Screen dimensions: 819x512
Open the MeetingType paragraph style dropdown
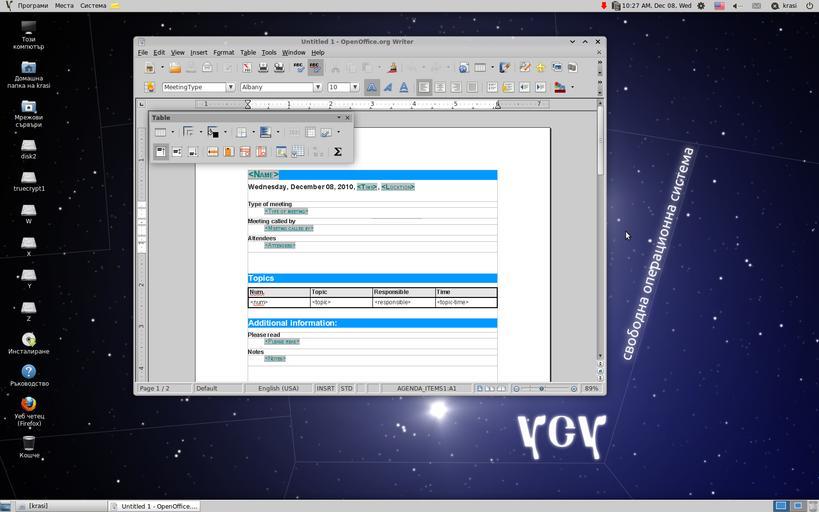231,87
